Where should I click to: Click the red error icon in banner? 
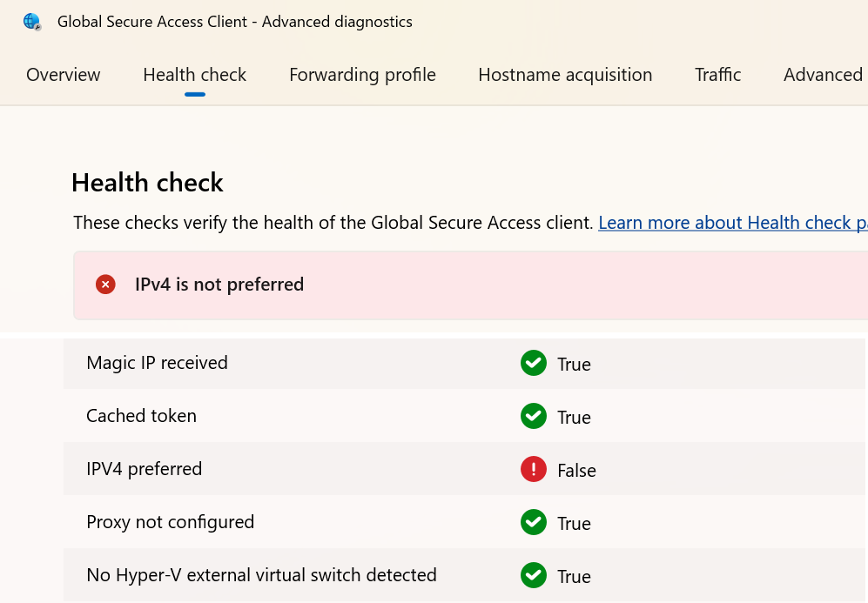click(105, 285)
